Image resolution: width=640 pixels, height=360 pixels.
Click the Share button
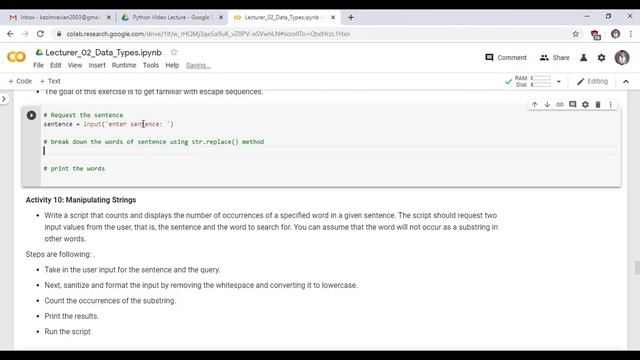coord(554,58)
